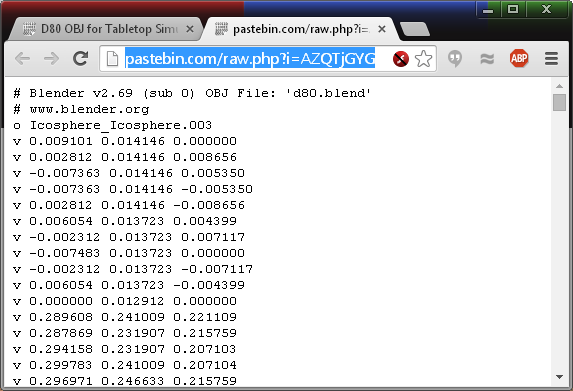Close the pastebin.com/raw.php tab
This screenshot has width=573, height=391.
click(x=382, y=29)
